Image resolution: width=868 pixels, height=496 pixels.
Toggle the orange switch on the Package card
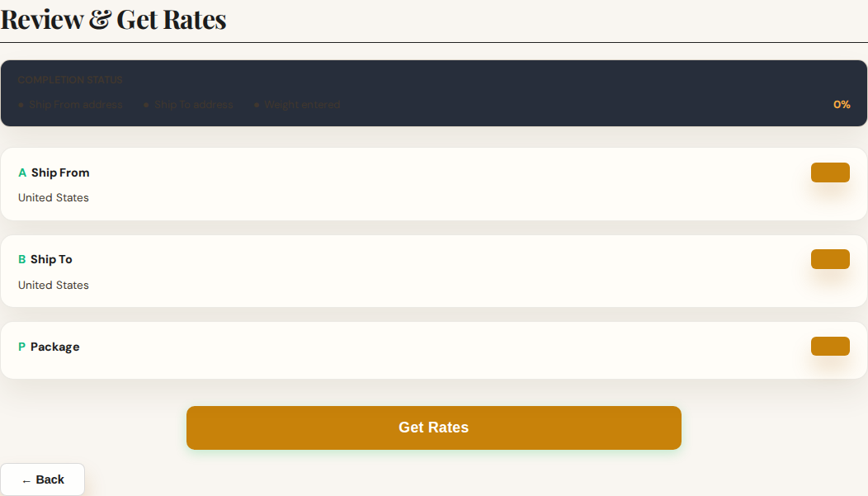coord(830,346)
